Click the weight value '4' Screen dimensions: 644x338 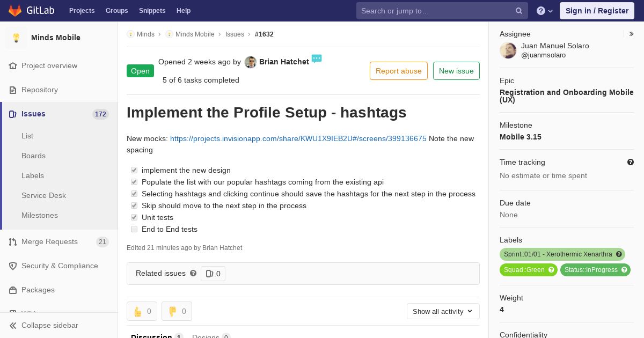click(x=502, y=310)
